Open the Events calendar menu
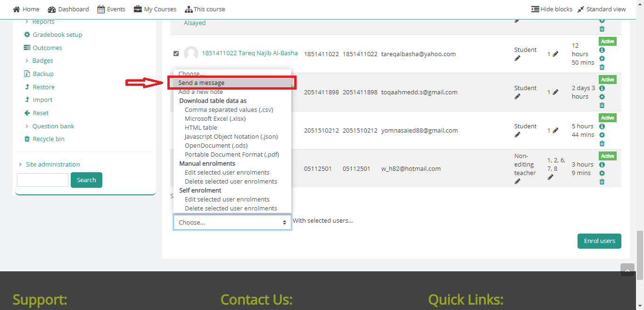Viewport: 644px width, 310px height. point(111,9)
